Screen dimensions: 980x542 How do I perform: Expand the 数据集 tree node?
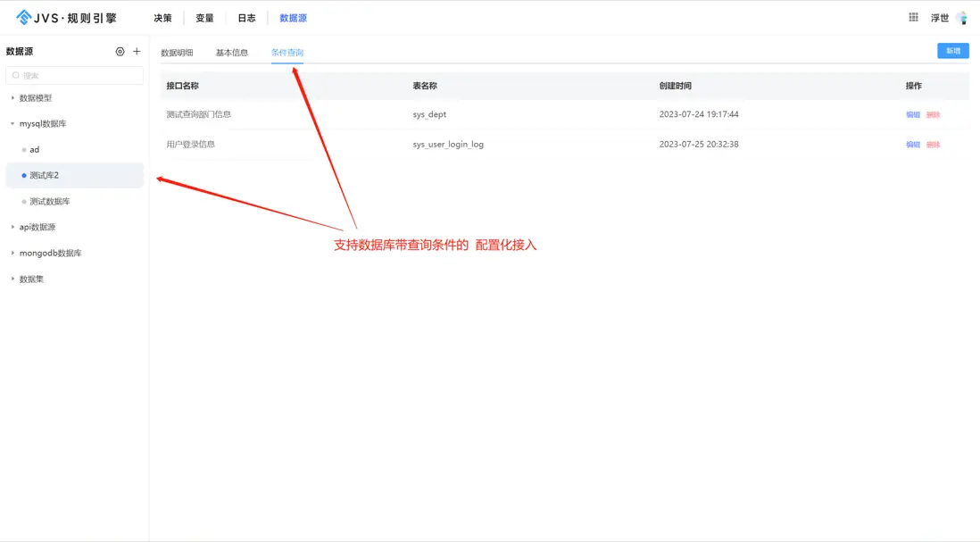pos(12,279)
